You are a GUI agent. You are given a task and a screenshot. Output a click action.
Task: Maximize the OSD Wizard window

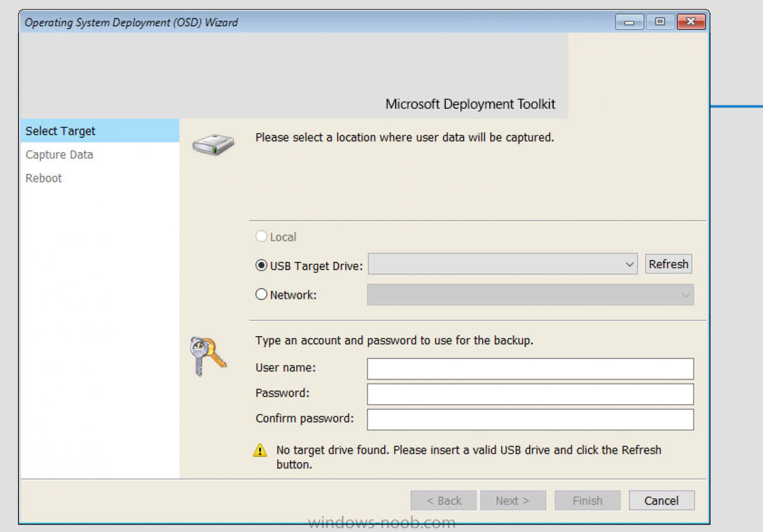(660, 22)
